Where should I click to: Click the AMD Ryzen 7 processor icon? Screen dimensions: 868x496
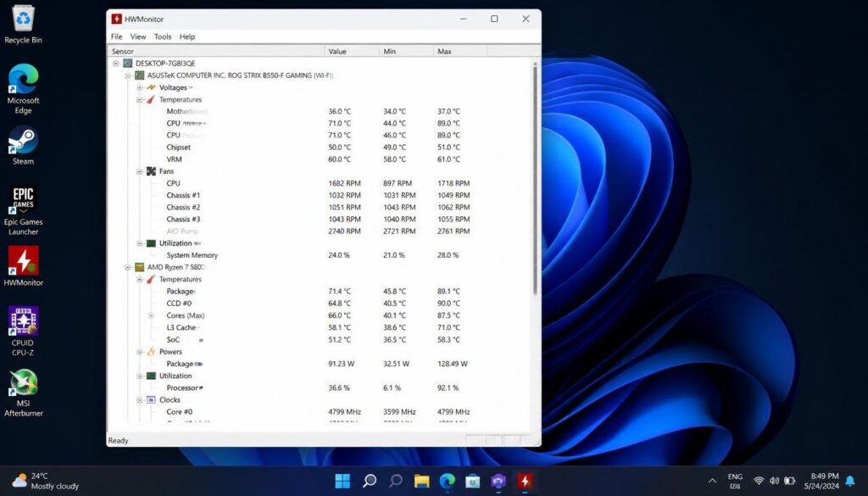coord(140,267)
